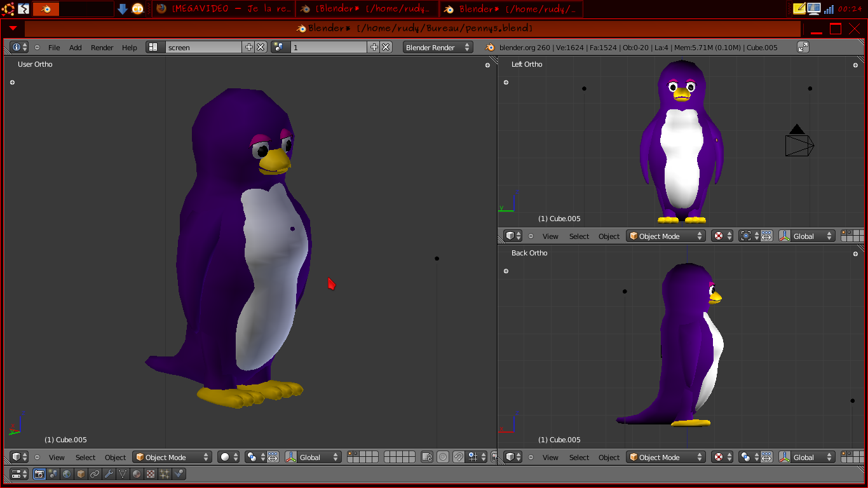The width and height of the screenshot is (868, 488).
Task: Open the Modifiers wrench icon
Action: click(x=109, y=474)
